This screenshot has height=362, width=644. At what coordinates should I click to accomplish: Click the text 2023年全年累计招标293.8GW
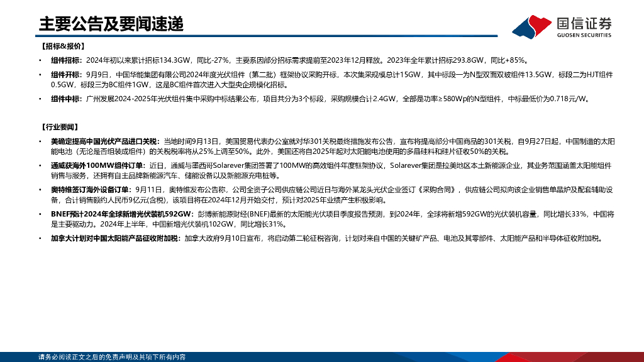(436, 60)
